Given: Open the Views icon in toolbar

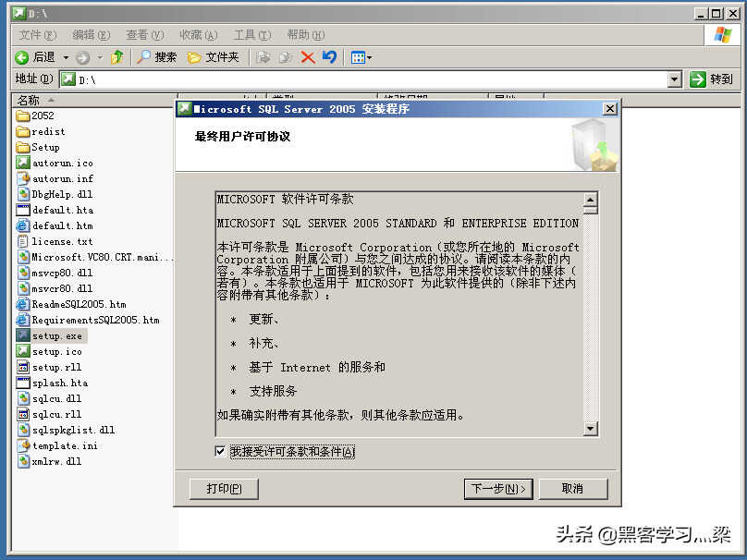Looking at the screenshot, I should coord(358,57).
